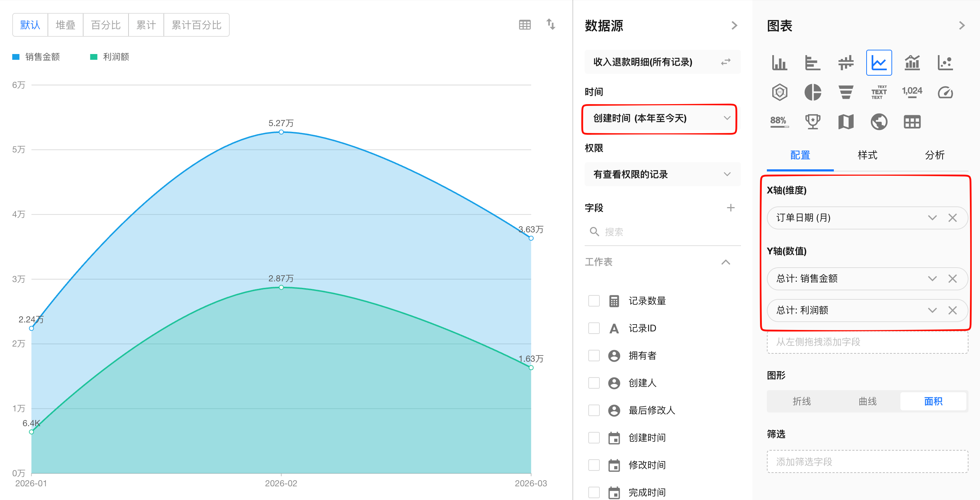Switch data source with swap arrows icon
The image size is (980, 500).
(x=725, y=62)
